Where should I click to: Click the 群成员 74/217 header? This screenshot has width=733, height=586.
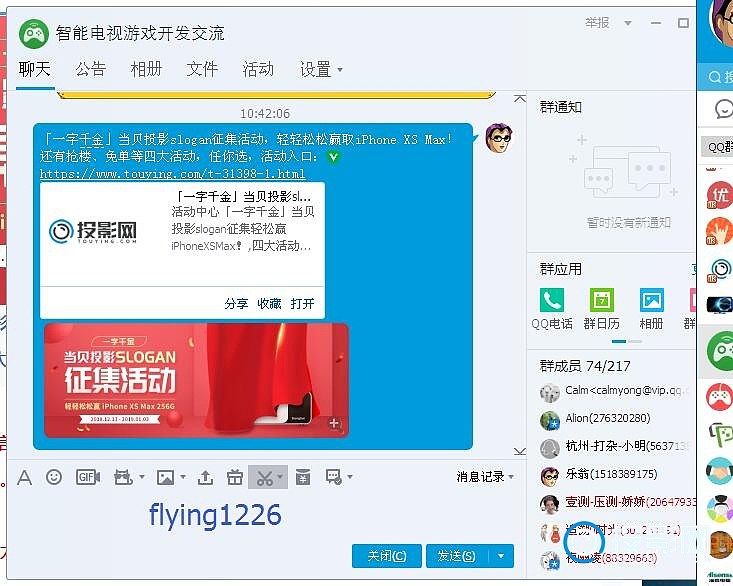[x=585, y=366]
